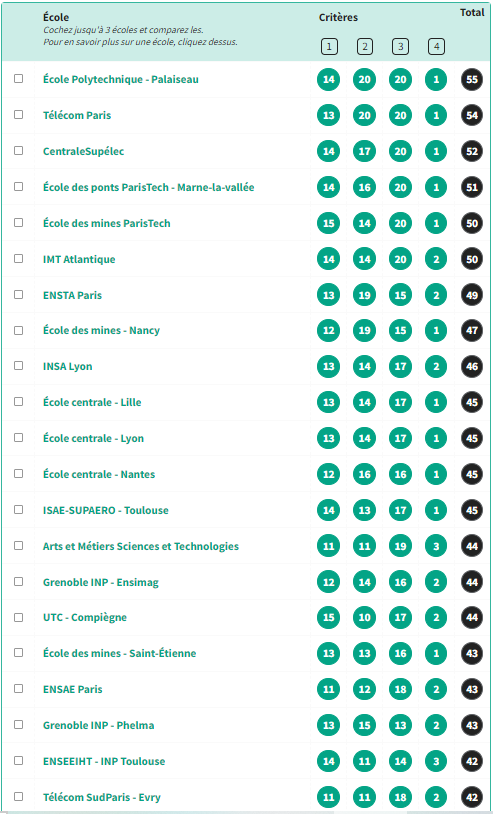Check the École Polytechnique - Palaiseau checkbox

tap(19, 78)
